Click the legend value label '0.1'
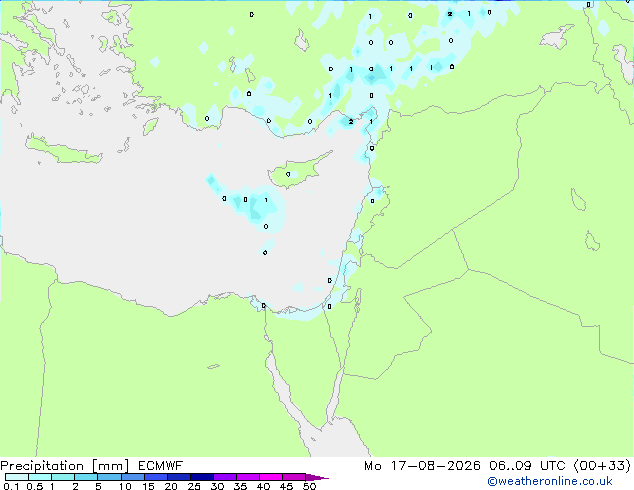Screen dimensions: 634x490 point(11,486)
